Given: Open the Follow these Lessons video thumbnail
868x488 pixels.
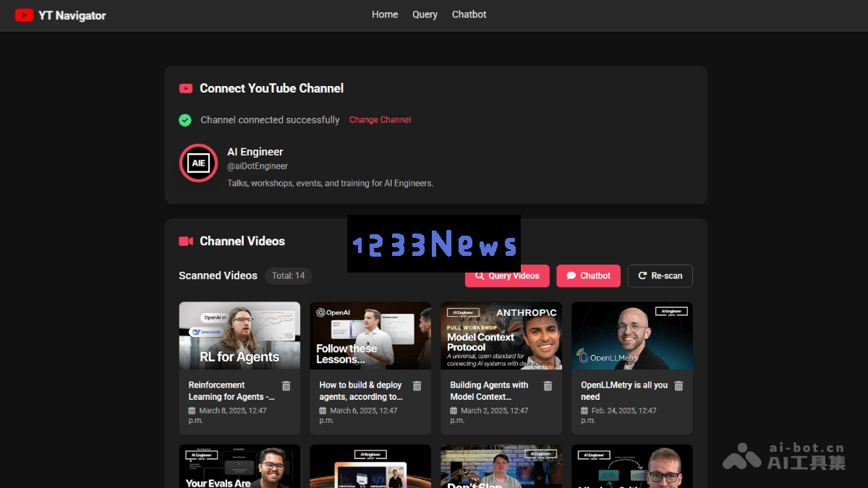Looking at the screenshot, I should click(x=370, y=335).
